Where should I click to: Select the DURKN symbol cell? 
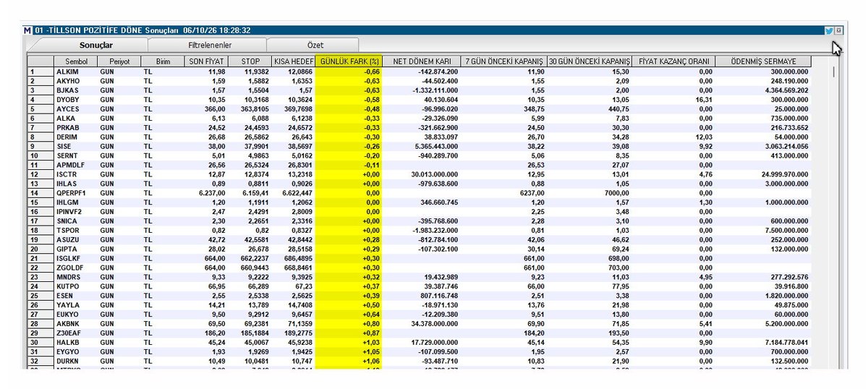coord(76,362)
